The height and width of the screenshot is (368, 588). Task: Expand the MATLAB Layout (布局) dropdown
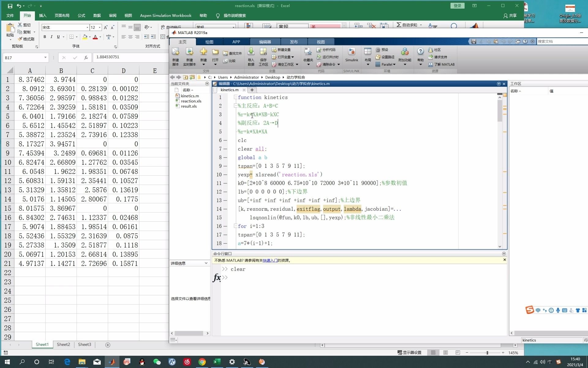click(368, 64)
